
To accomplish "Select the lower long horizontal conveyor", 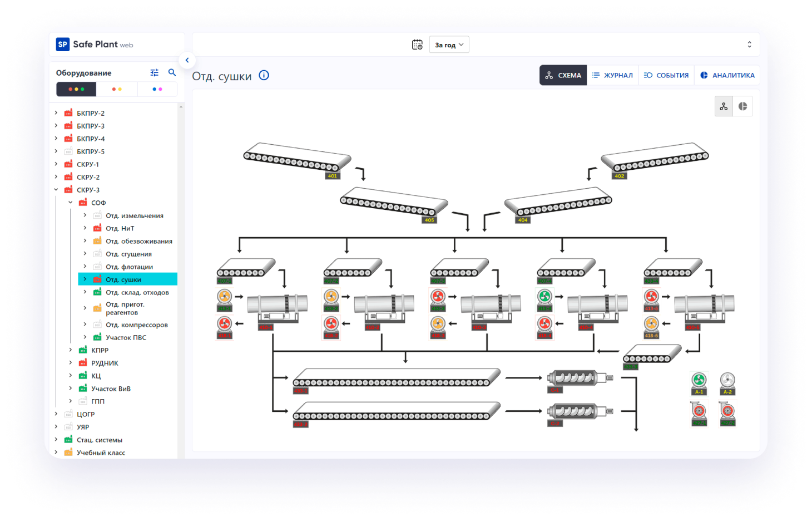I will tap(397, 413).
